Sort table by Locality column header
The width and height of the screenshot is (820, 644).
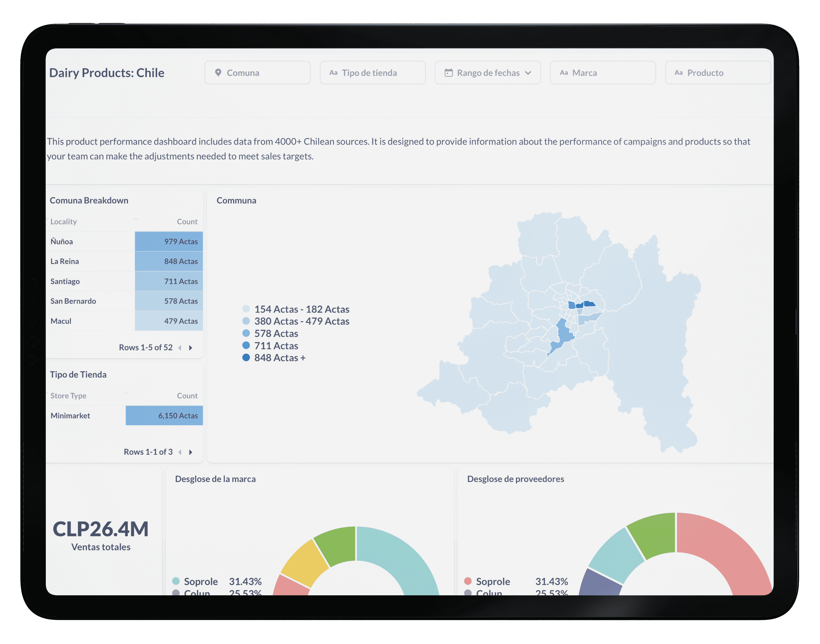pos(64,222)
